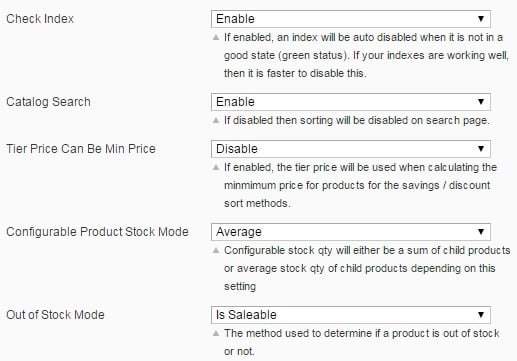Click the Check Index dropdown arrow
Image resolution: width=517 pixels, height=361 pixels.
click(481, 19)
